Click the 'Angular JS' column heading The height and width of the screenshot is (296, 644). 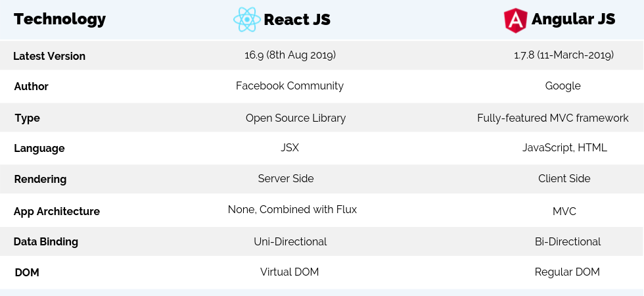coord(573,19)
